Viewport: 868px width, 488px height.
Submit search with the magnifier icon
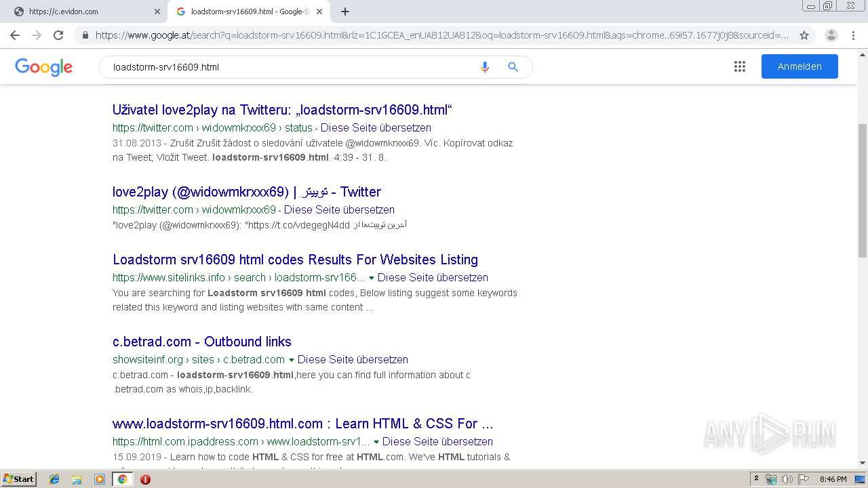pyautogui.click(x=513, y=67)
